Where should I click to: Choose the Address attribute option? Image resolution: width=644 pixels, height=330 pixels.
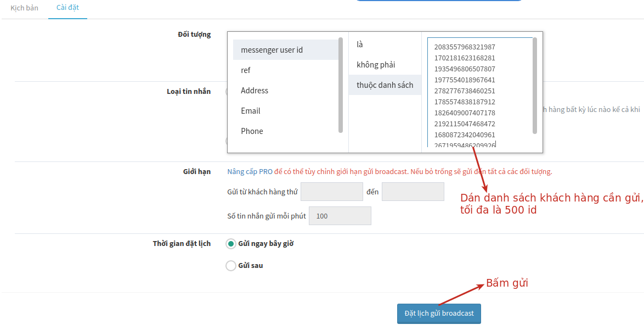[285, 91]
